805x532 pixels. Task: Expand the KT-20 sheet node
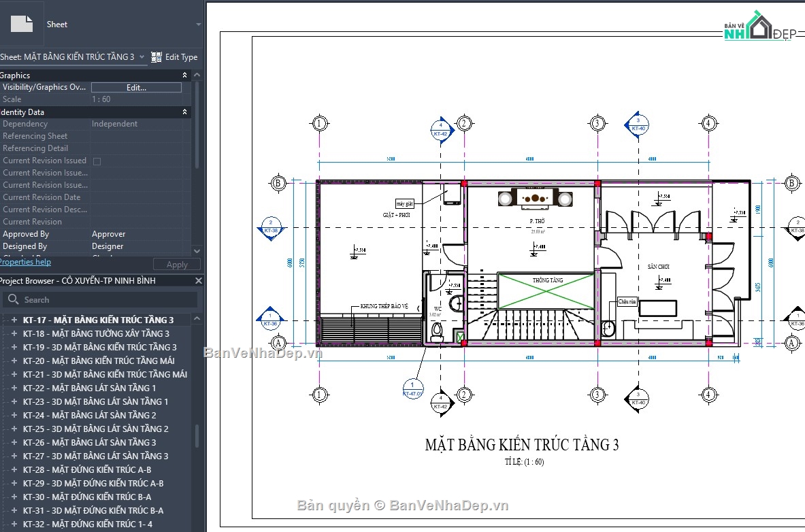pos(14,361)
